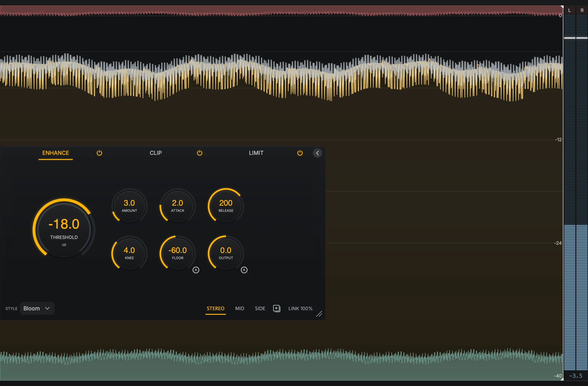Click the LINK 100% control

[300, 308]
